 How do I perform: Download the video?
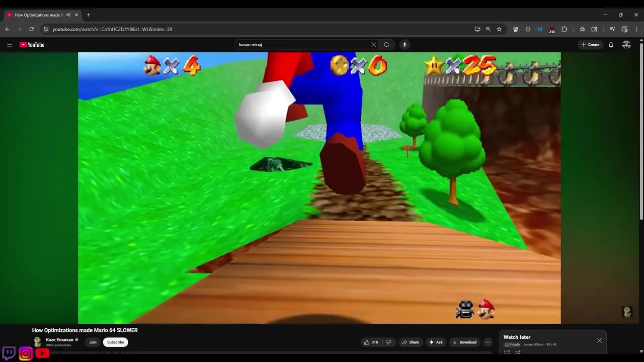click(x=465, y=342)
